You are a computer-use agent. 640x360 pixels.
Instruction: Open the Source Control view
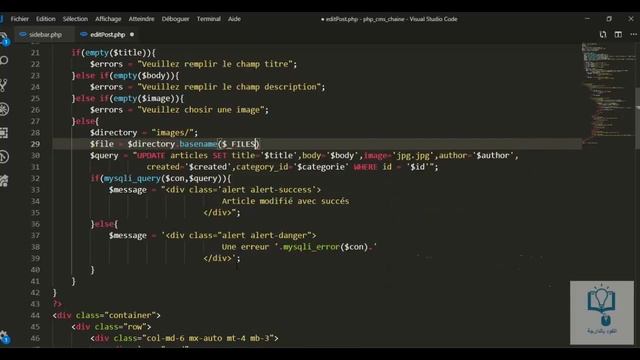[x=4, y=85]
